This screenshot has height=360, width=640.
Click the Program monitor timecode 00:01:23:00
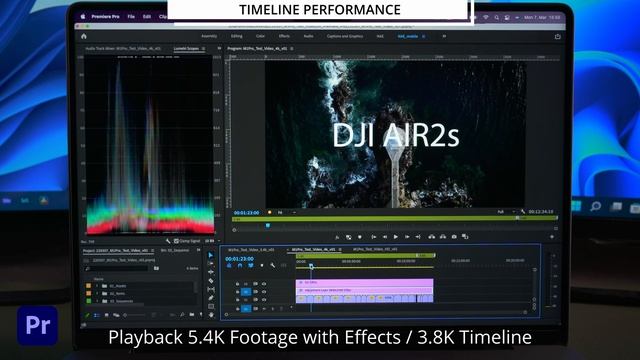[x=247, y=213]
